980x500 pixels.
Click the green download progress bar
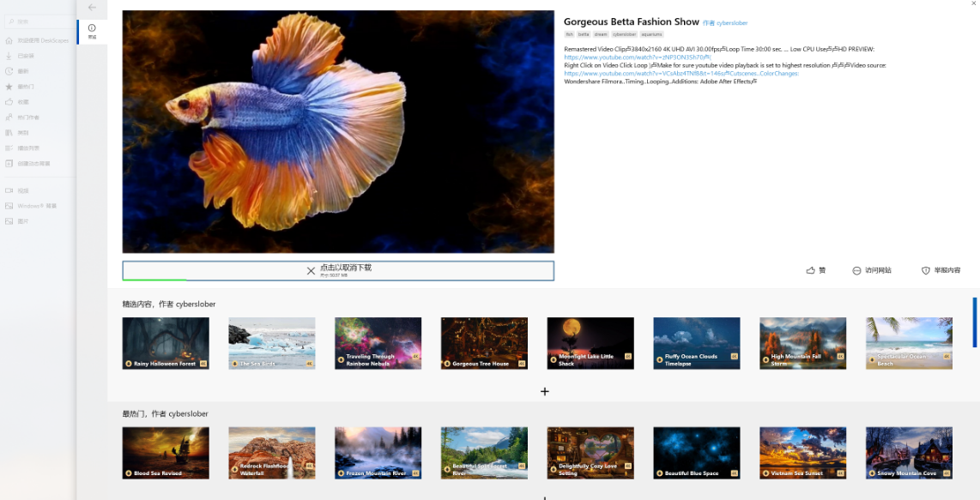[154, 281]
